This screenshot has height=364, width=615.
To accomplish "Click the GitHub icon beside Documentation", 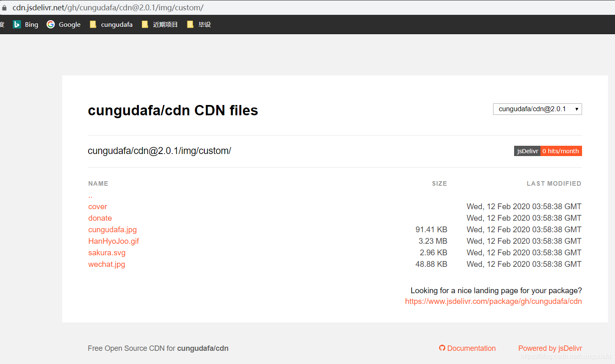I will [442, 348].
